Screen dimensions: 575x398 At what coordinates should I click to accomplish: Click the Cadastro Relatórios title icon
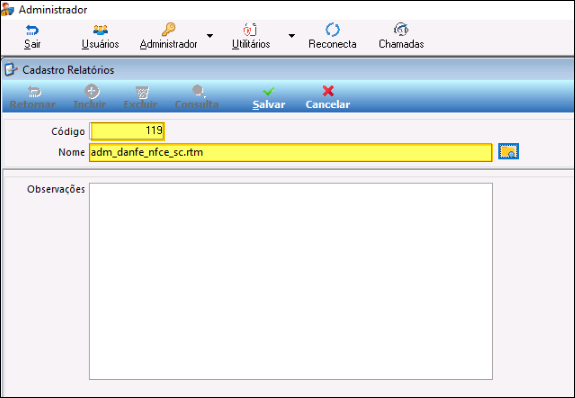pos(11,69)
